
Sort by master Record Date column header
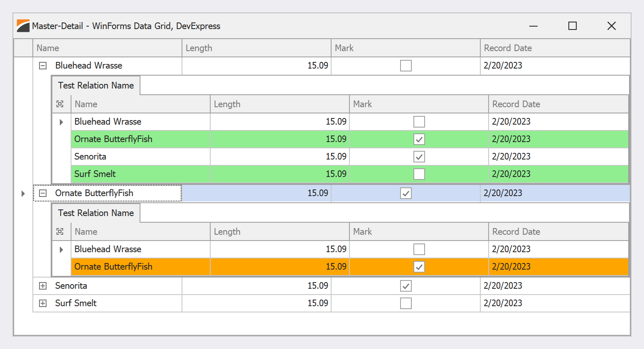(x=555, y=48)
